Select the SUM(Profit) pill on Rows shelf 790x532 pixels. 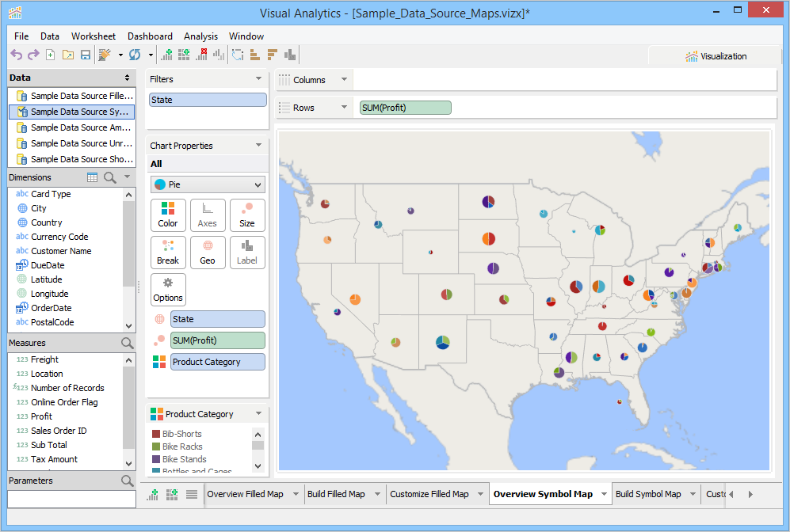click(x=405, y=108)
